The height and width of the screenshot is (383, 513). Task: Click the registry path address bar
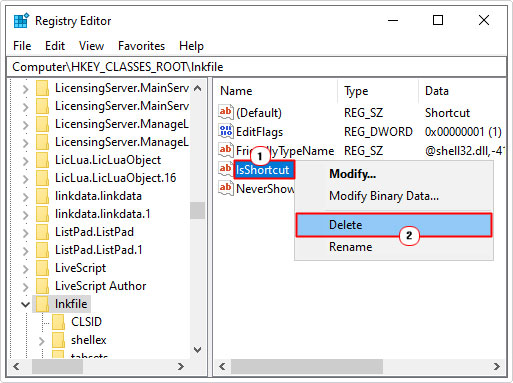tap(256, 67)
